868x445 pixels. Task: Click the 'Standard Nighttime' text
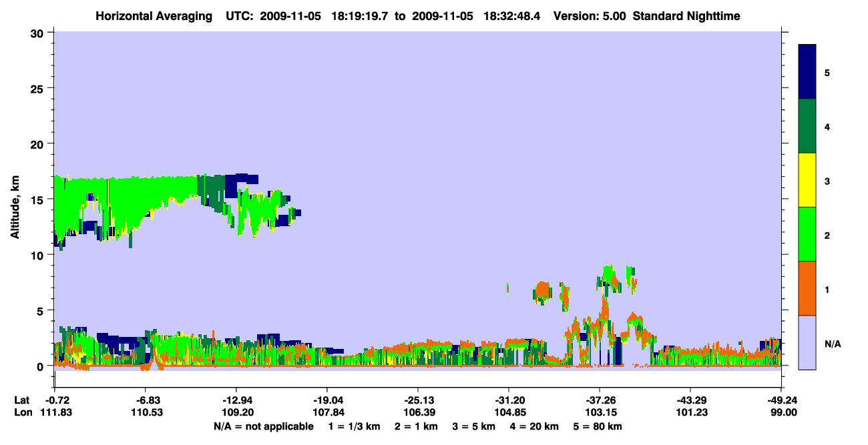tap(687, 16)
